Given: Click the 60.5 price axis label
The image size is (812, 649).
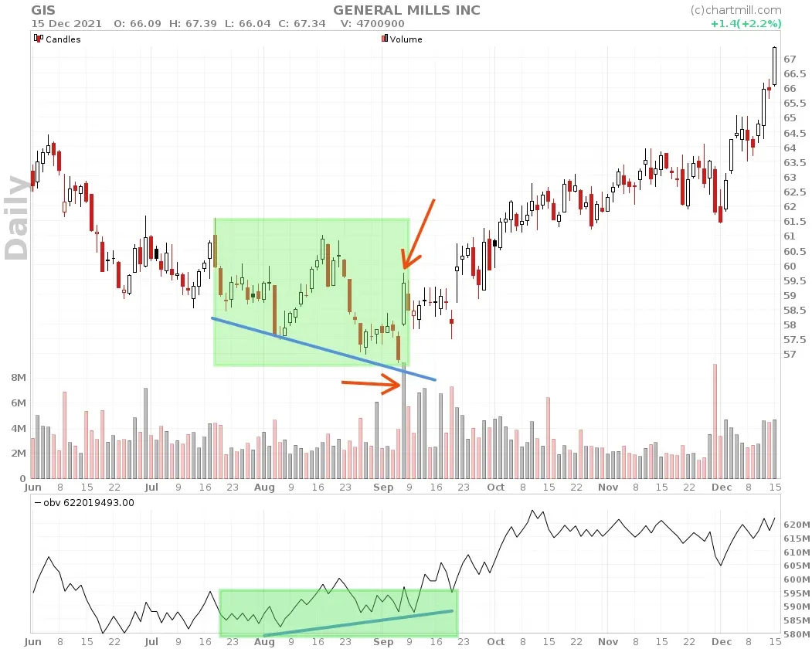Looking at the screenshot, I should coord(795,252).
